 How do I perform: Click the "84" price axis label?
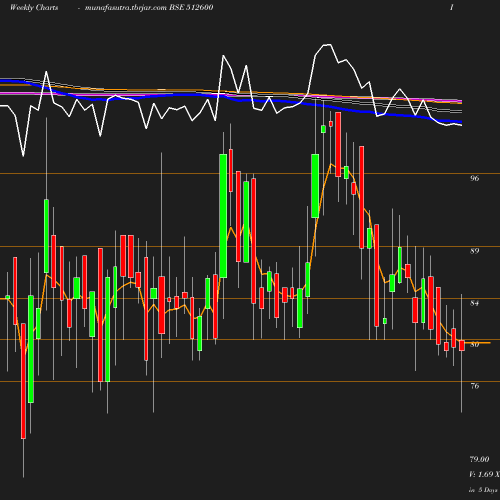click(x=474, y=303)
